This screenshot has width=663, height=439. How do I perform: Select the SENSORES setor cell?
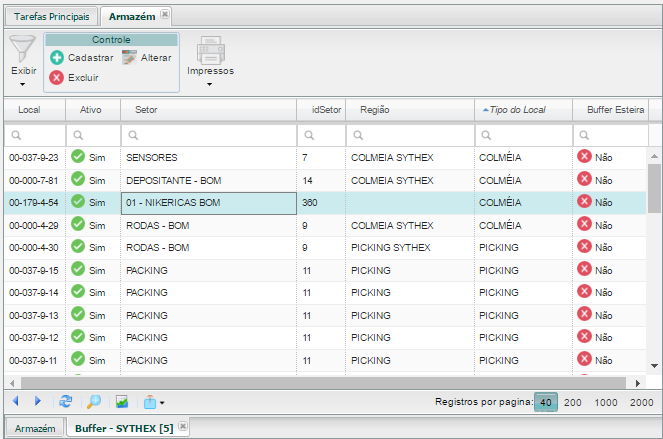coord(209,158)
